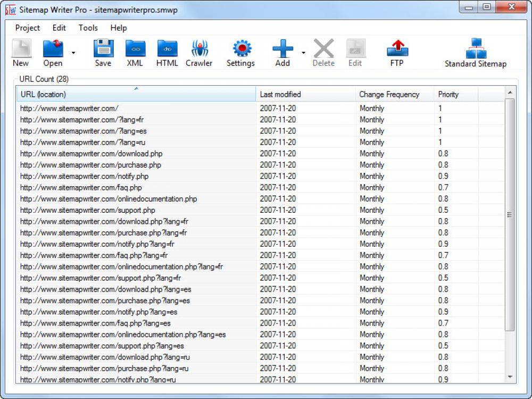This screenshot has width=532, height=399.
Task: Generate HTML sitemap output
Action: (x=167, y=52)
